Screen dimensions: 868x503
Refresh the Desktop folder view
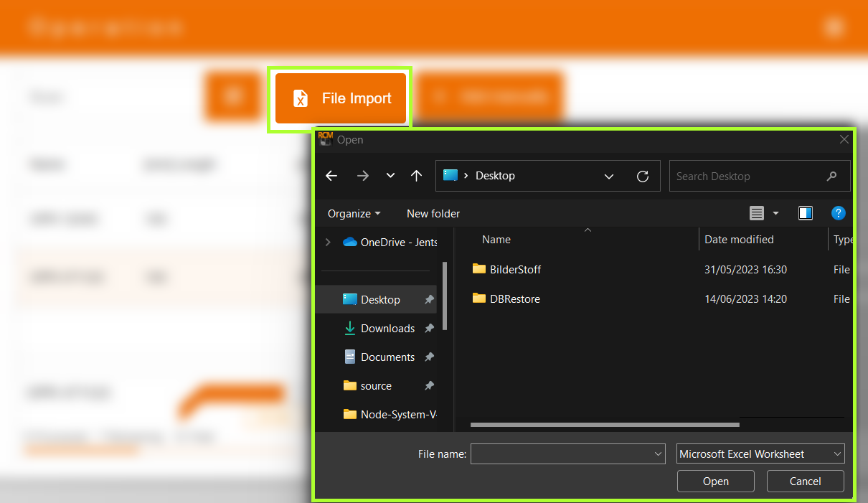point(643,176)
